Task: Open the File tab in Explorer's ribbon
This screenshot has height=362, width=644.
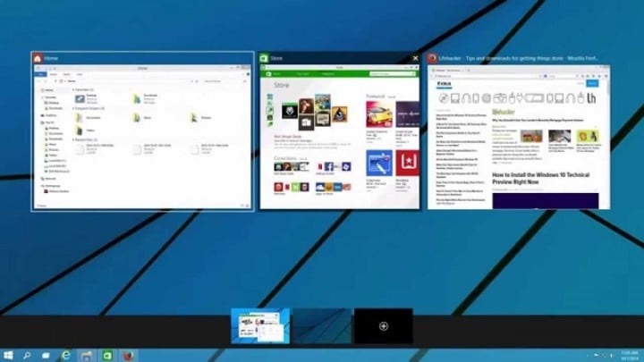Action: click(40, 74)
